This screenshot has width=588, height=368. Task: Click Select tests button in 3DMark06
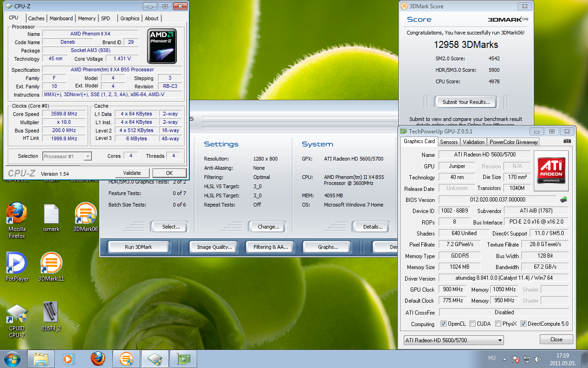coord(170,227)
